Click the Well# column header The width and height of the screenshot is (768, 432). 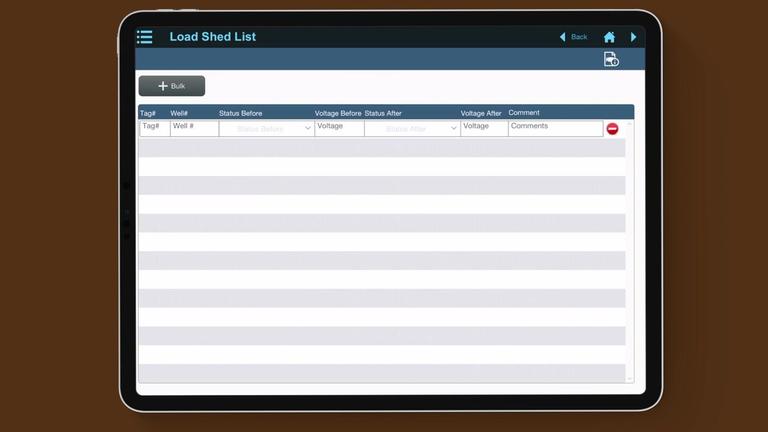179,113
